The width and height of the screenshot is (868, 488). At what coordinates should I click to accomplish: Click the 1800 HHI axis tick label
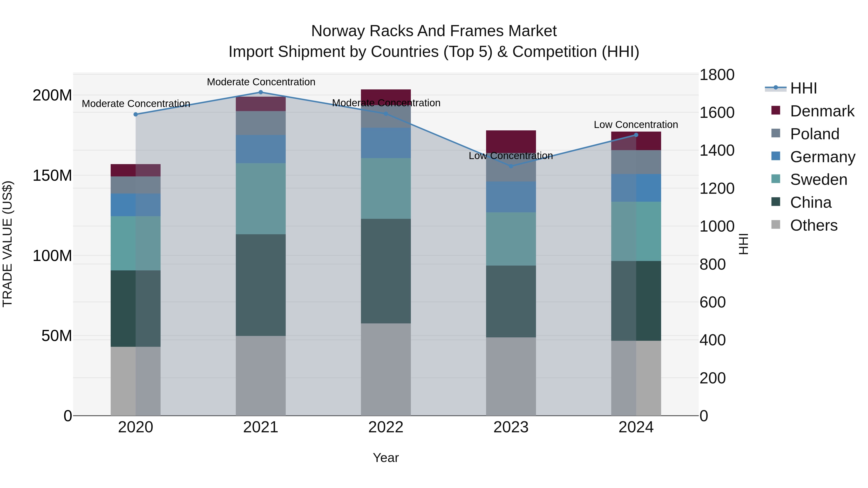point(717,75)
